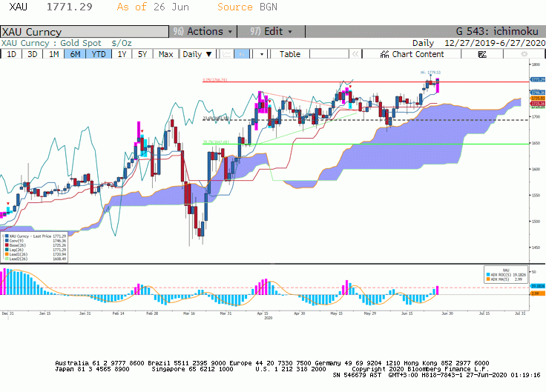This screenshot has height=392, width=546.
Task: Click the Conv(9) legend label
Action: [x=16, y=241]
